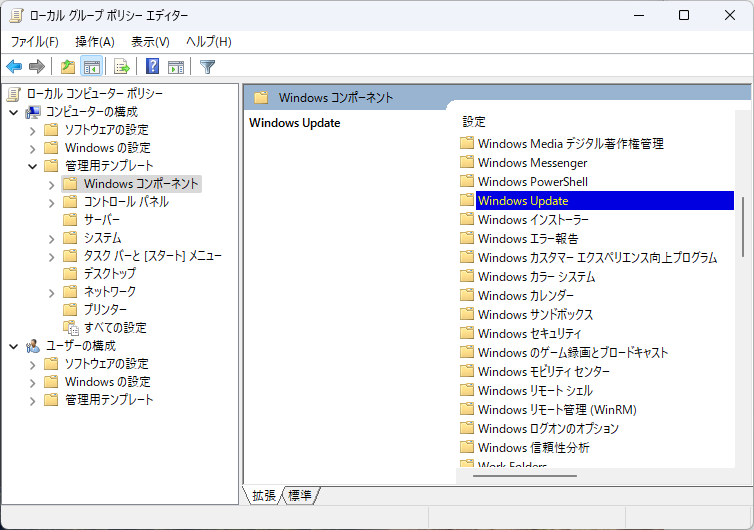Expand the ネットワーク tree node

pos(51,293)
